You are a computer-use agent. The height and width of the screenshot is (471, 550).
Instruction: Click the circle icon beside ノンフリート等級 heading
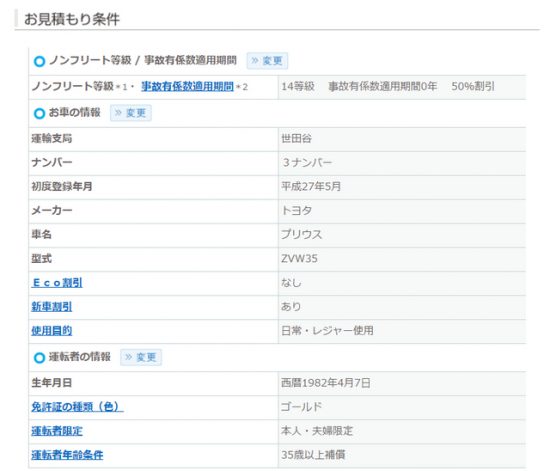tap(39, 61)
